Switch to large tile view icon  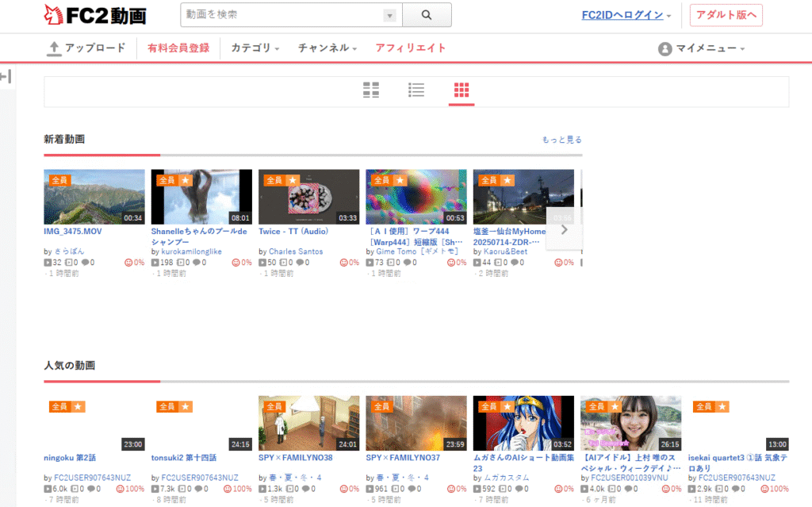point(371,90)
